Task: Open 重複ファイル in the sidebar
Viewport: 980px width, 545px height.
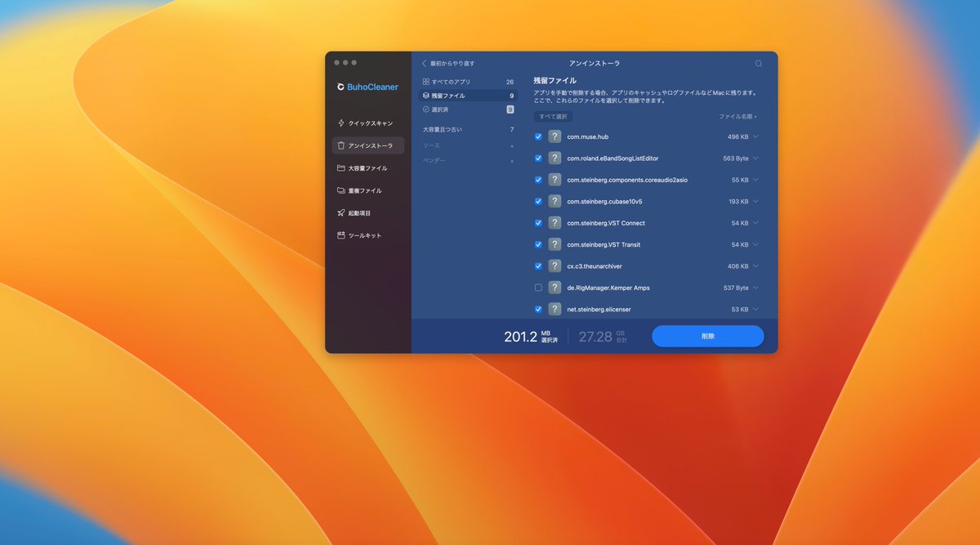Action: 367,190
